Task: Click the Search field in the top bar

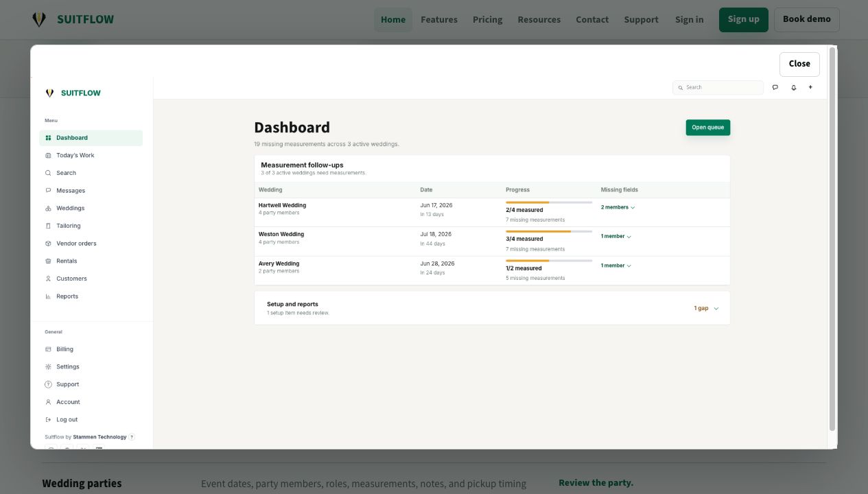Action: pos(718,87)
